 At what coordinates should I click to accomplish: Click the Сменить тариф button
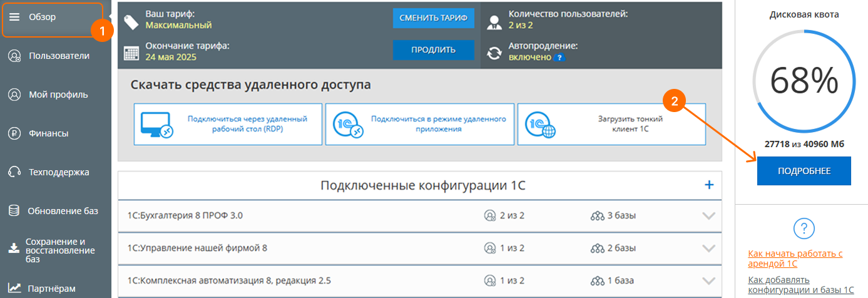(434, 18)
